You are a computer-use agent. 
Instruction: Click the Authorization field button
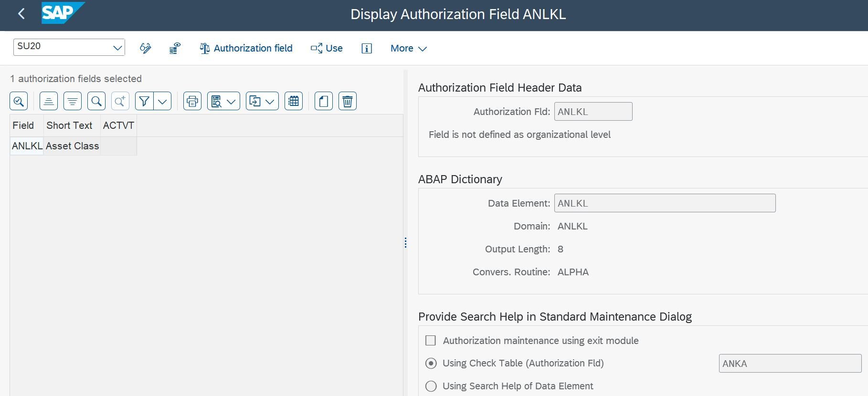246,48
